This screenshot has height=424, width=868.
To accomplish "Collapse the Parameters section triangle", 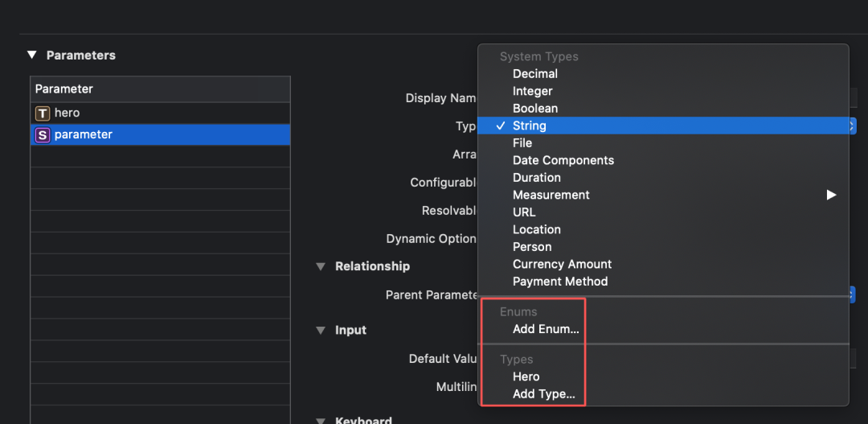I will [32, 56].
